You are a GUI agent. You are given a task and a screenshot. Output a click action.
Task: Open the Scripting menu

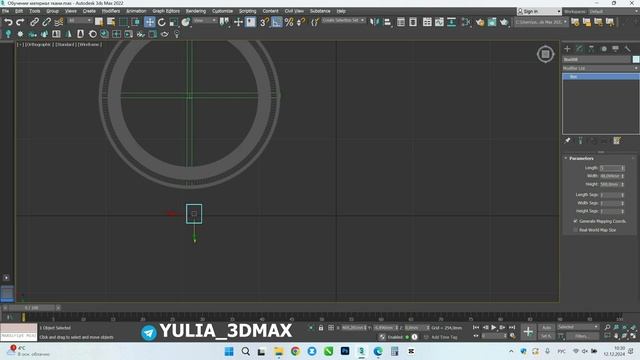pyautogui.click(x=247, y=11)
